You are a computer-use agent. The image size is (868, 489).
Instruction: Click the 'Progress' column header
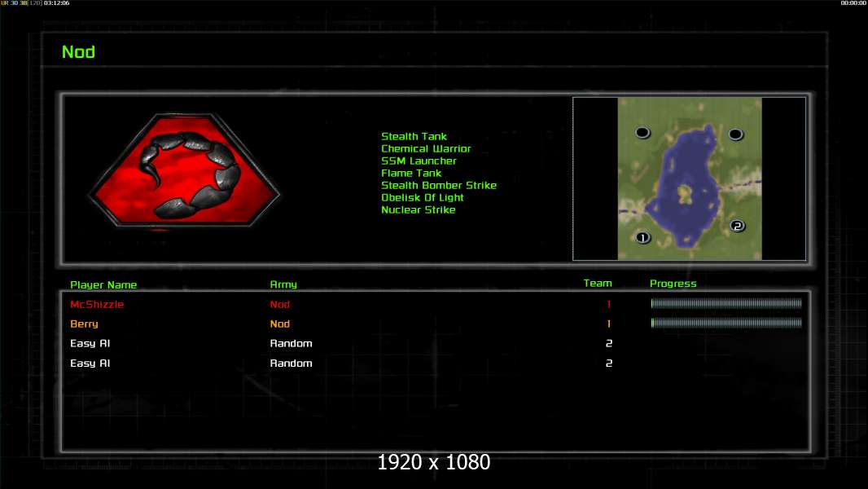click(x=673, y=284)
